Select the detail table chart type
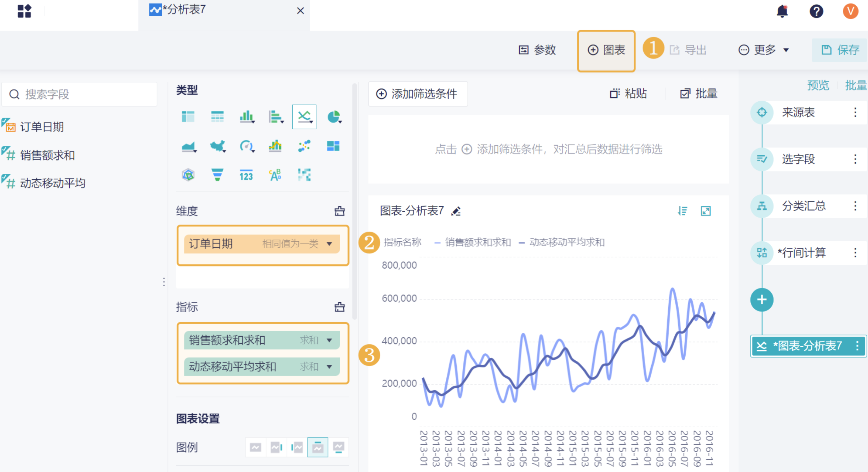This screenshot has height=472, width=868. point(217,117)
